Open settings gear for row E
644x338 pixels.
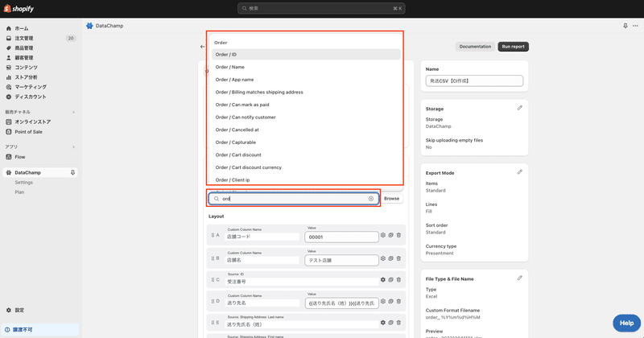[x=383, y=323]
